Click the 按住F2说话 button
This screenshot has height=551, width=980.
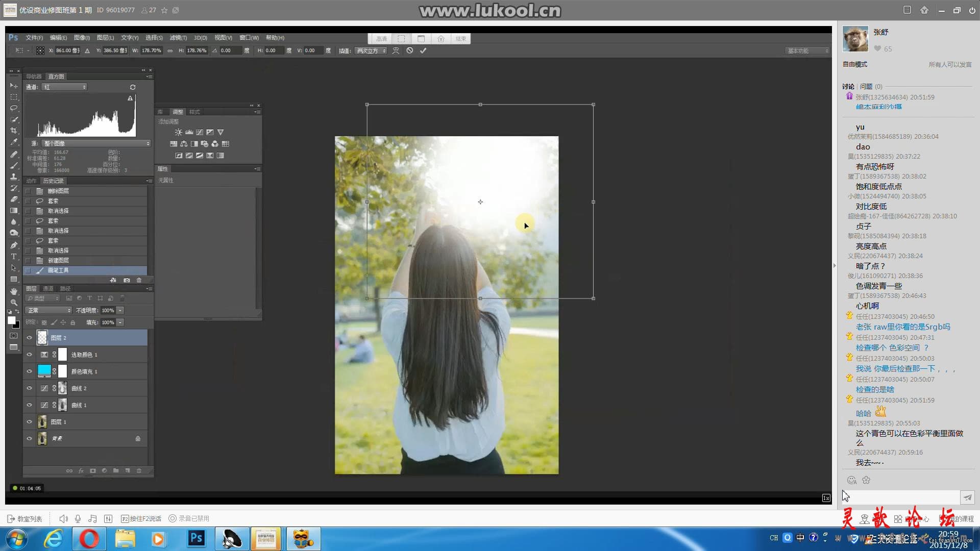click(x=141, y=519)
